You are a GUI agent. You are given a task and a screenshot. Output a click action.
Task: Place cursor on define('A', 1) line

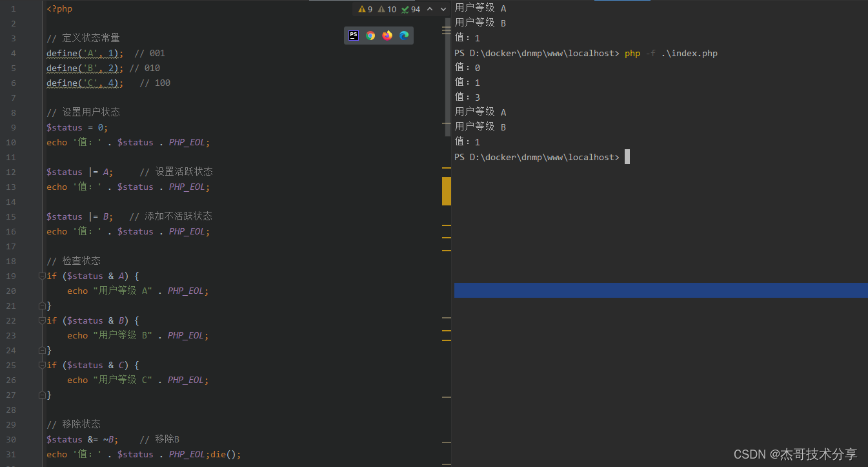coord(85,53)
